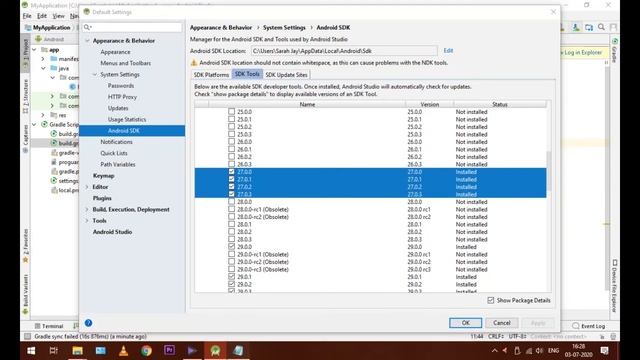Viewport: 640px width, 360px height.
Task: Toggle Show Package Details checkbox
Action: tap(491, 300)
